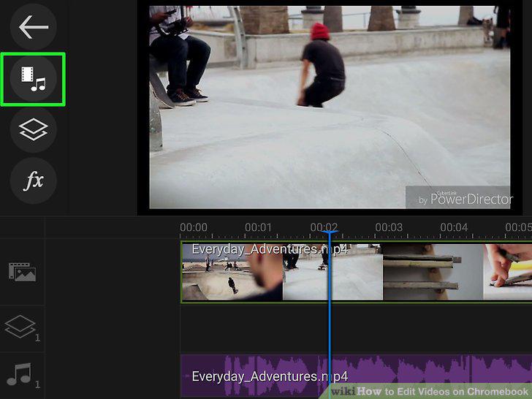This screenshot has height=399, width=532.
Task: Select the video and photo track icon
Action: [x=23, y=272]
